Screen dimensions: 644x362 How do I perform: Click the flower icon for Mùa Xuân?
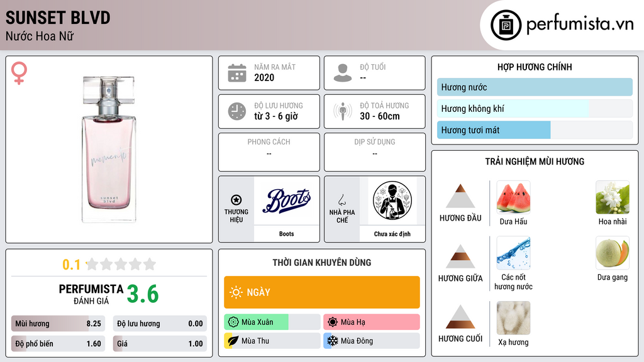[x=233, y=322]
